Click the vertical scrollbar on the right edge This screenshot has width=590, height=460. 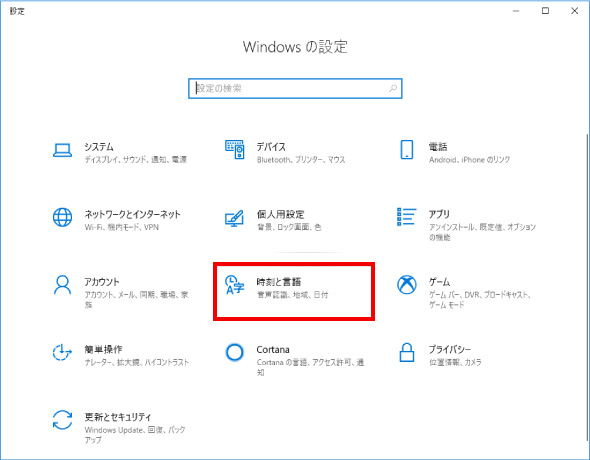[x=587, y=286]
